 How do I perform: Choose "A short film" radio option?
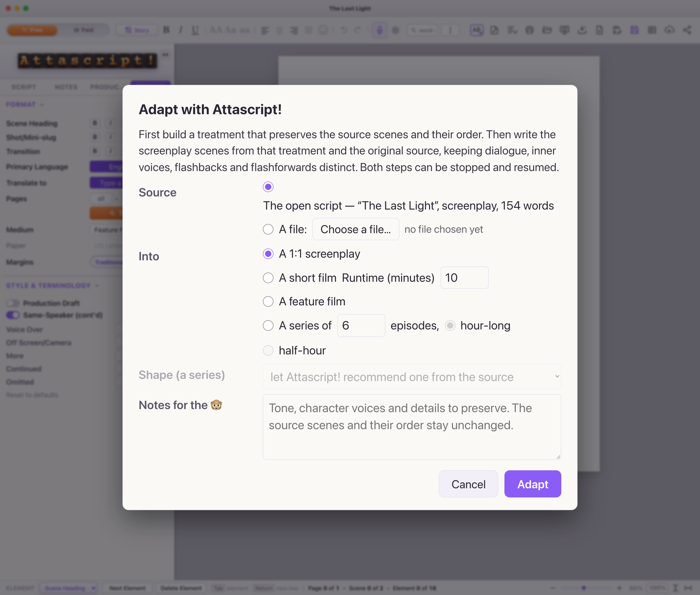point(268,278)
